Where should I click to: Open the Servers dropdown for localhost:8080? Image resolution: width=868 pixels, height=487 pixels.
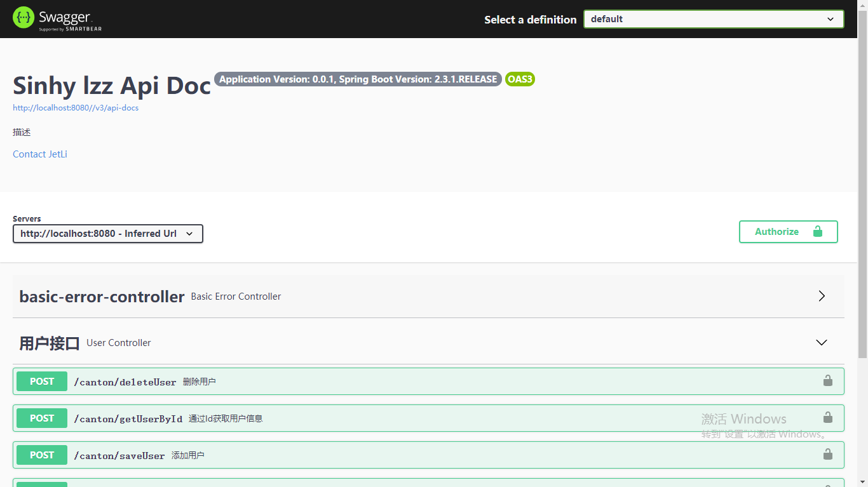tap(107, 234)
